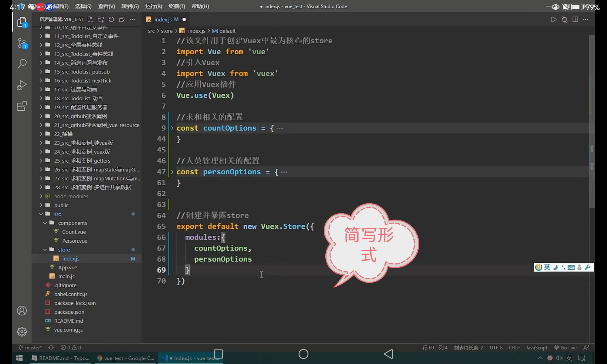The height and width of the screenshot is (364, 607).
Task: Open the Extensions view
Action: pyautogui.click(x=22, y=106)
